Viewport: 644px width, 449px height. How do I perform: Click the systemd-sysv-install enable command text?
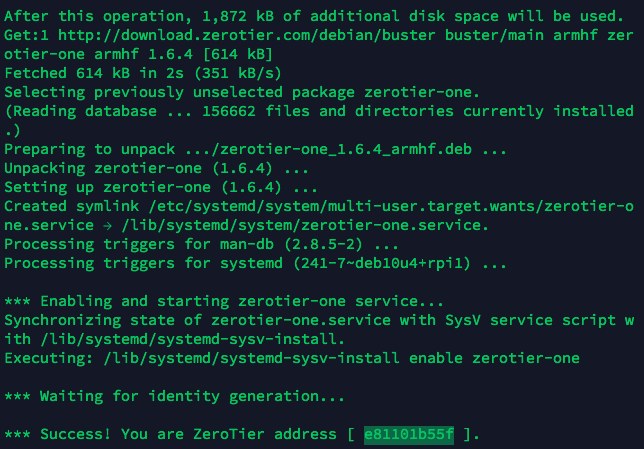342,358
